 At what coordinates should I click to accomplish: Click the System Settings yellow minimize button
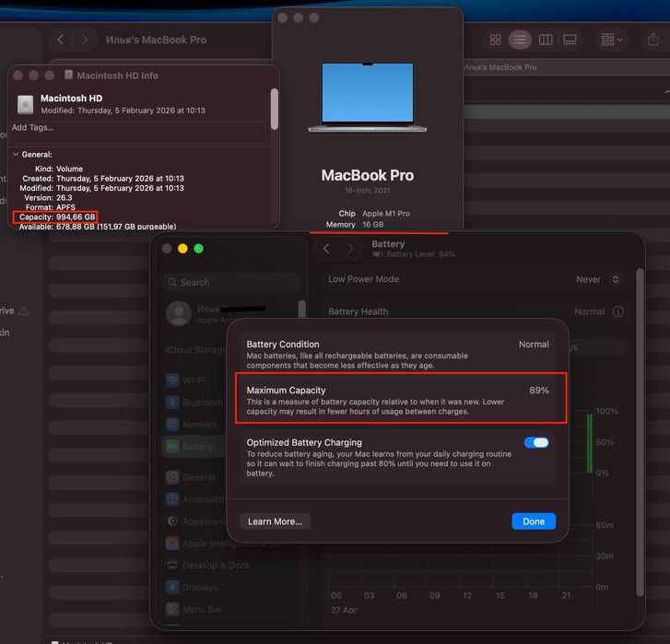[182, 249]
